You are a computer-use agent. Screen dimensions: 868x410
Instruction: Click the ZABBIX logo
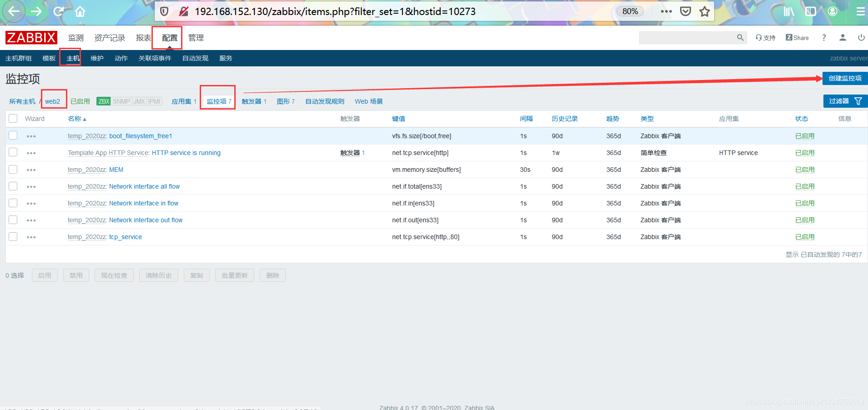coord(31,38)
